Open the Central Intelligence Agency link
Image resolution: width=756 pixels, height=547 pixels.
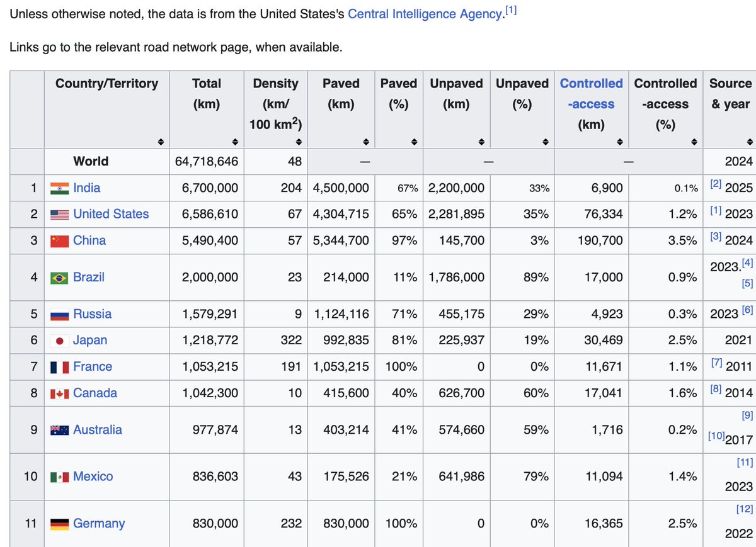425,14
